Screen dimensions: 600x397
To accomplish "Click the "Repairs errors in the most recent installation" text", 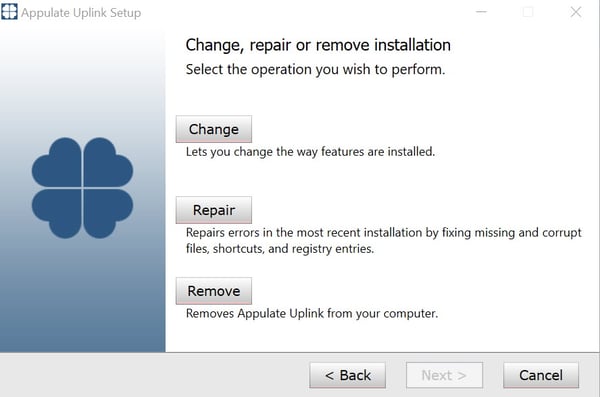I will (x=383, y=240).
